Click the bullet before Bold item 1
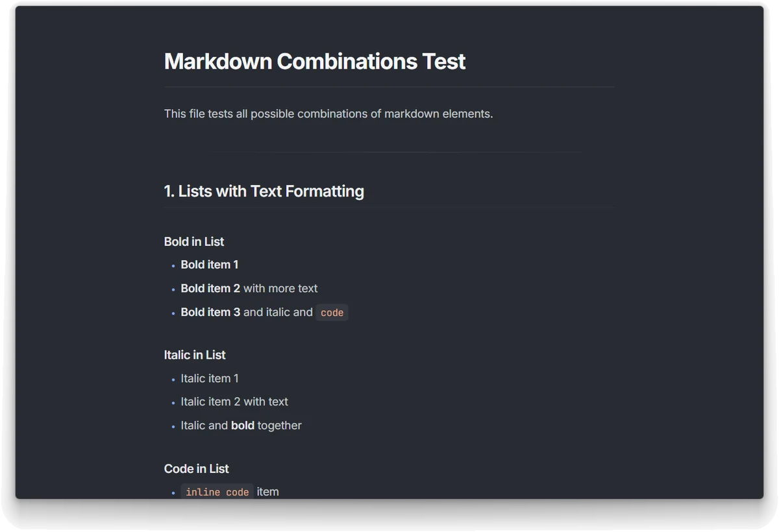779x532 pixels. 173,265
